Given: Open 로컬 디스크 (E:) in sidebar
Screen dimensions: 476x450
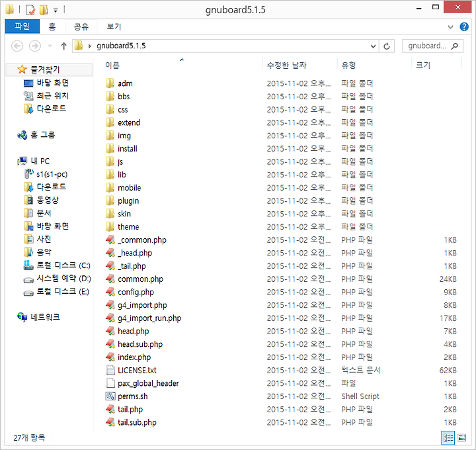Looking at the screenshot, I should pos(63,291).
